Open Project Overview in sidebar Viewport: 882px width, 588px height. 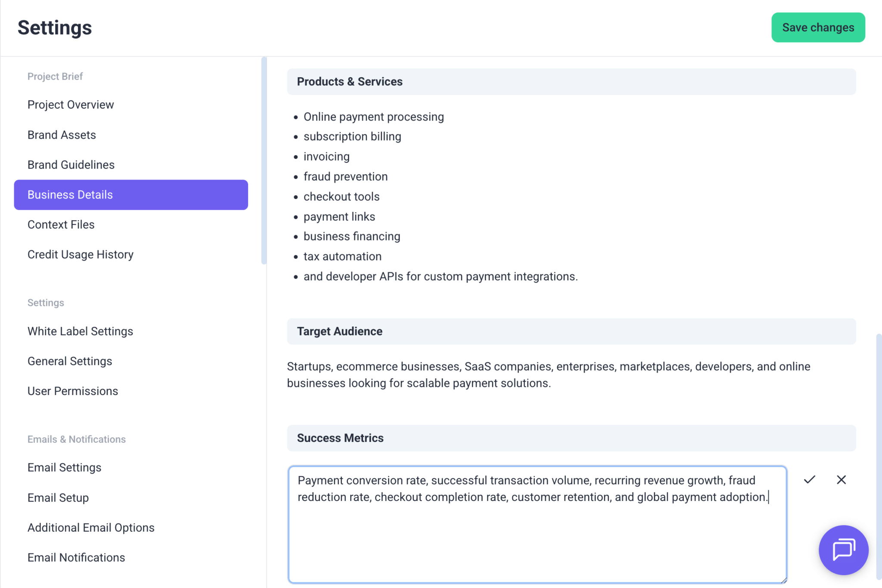pos(71,105)
